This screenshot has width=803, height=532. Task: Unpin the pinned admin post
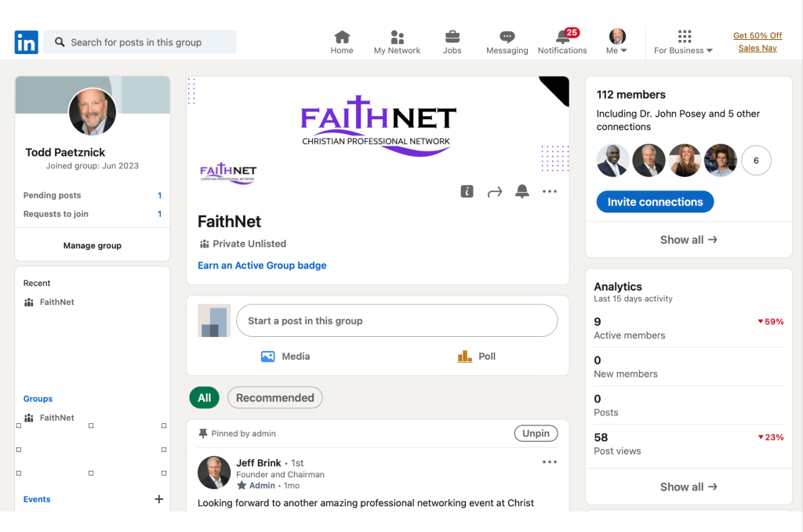[x=536, y=433]
